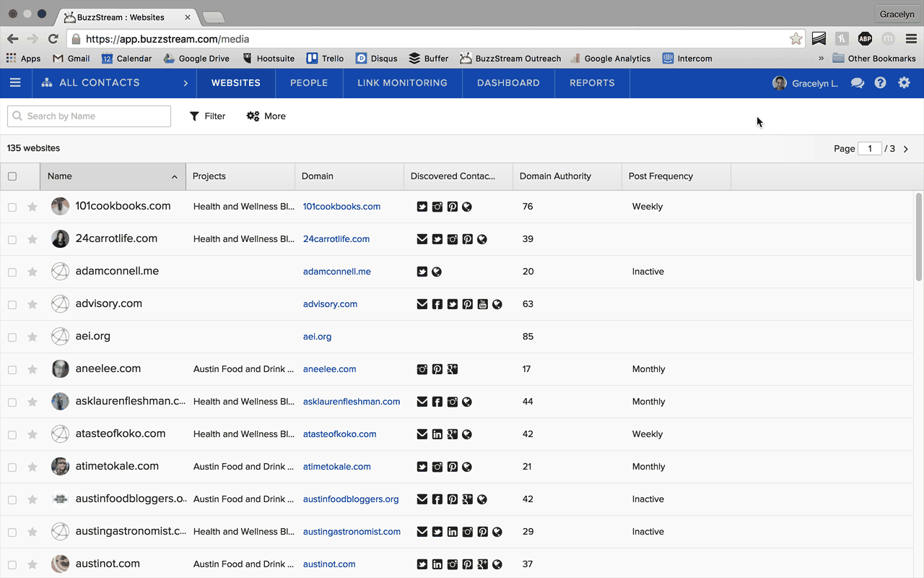Open the help question mark icon
924x578 pixels.
[x=880, y=83]
